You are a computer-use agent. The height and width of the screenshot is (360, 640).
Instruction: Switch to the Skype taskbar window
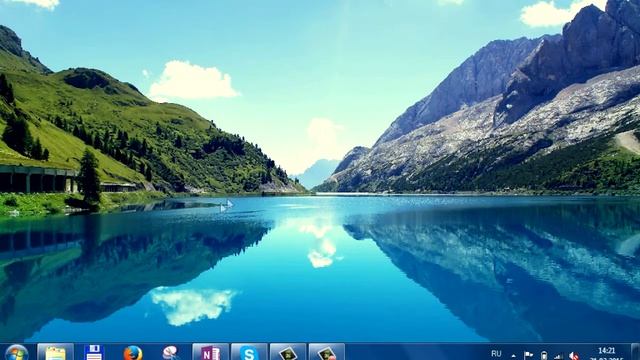pos(249,352)
